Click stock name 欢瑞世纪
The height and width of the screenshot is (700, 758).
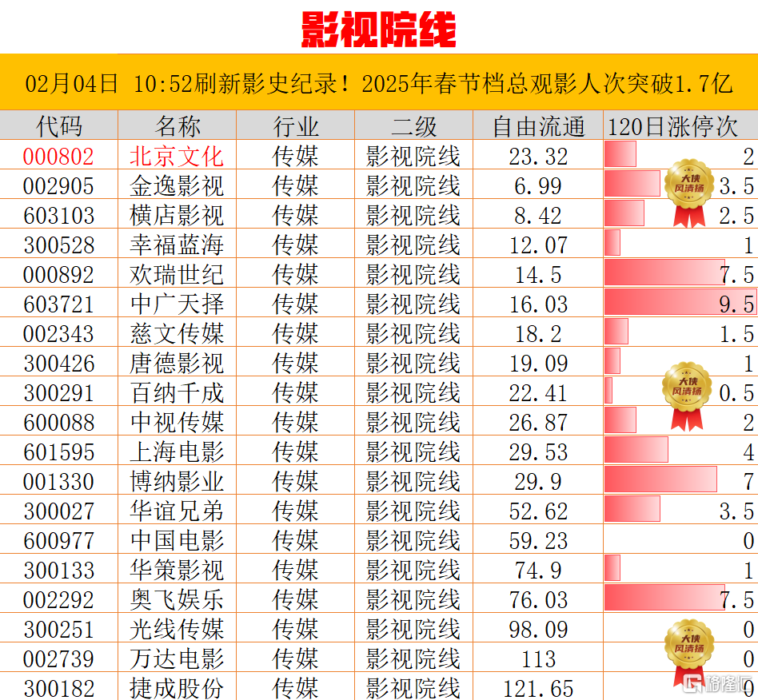(x=177, y=275)
